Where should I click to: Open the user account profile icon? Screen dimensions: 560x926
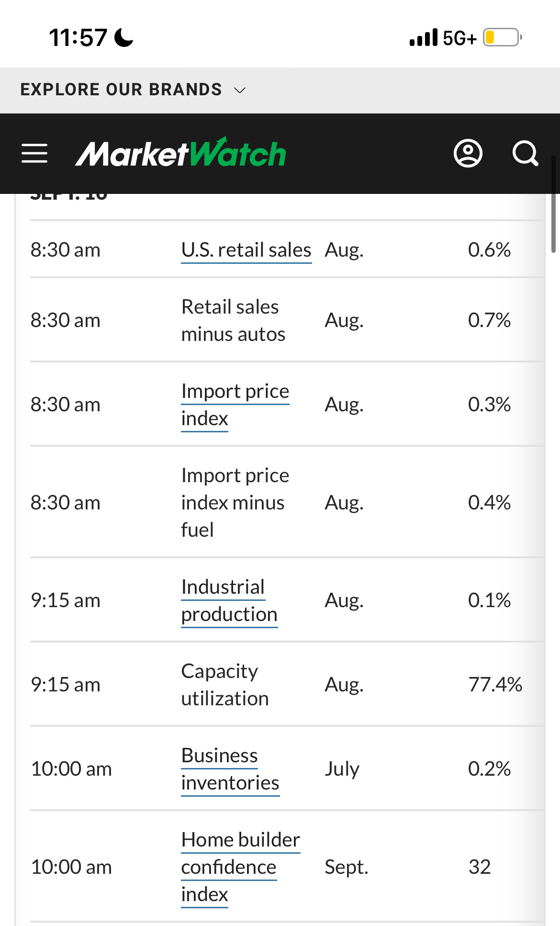468,153
